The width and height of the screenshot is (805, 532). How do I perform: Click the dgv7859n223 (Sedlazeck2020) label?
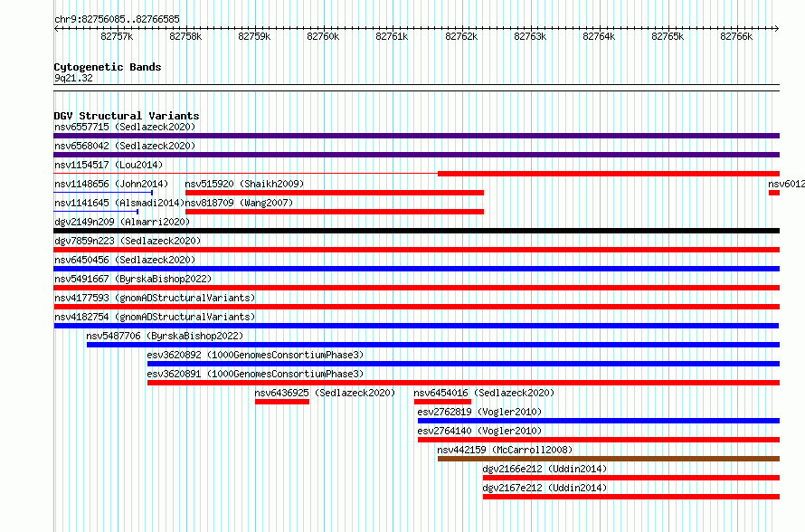pos(128,241)
